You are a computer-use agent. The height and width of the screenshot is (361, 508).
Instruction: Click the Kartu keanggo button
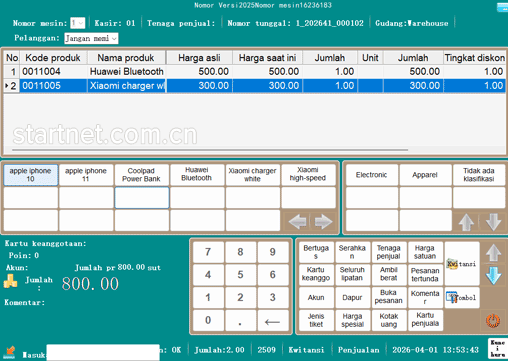tap(316, 275)
